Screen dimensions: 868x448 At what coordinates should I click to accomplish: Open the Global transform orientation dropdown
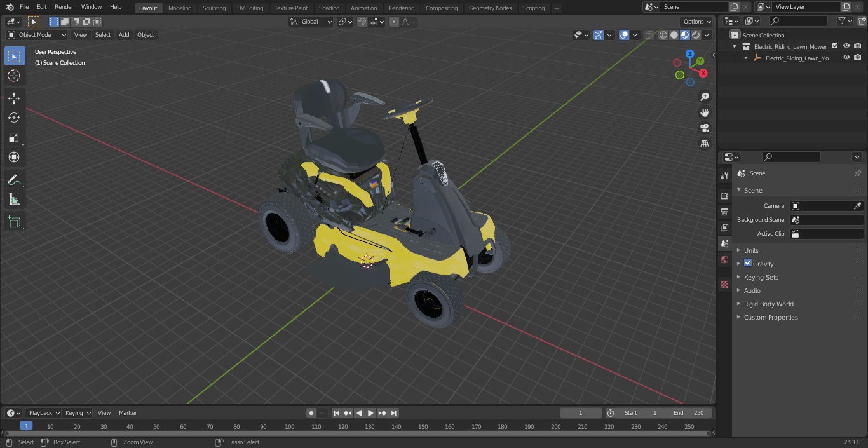(311, 22)
